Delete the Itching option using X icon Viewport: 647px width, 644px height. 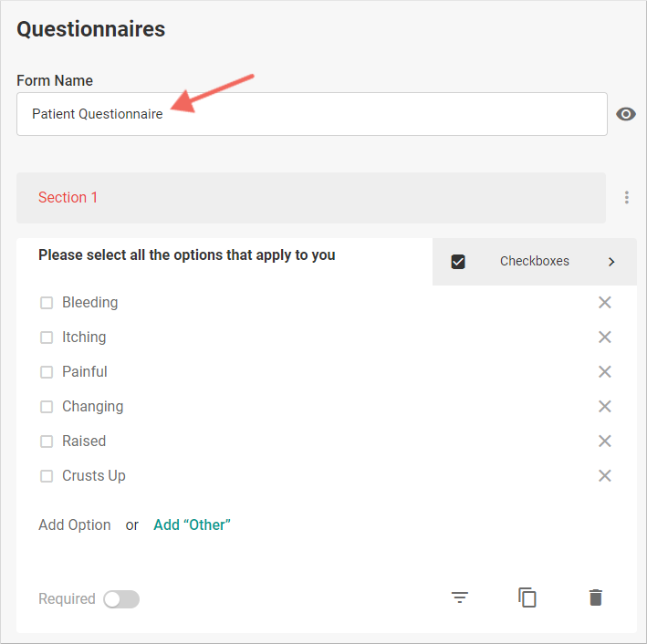(604, 338)
